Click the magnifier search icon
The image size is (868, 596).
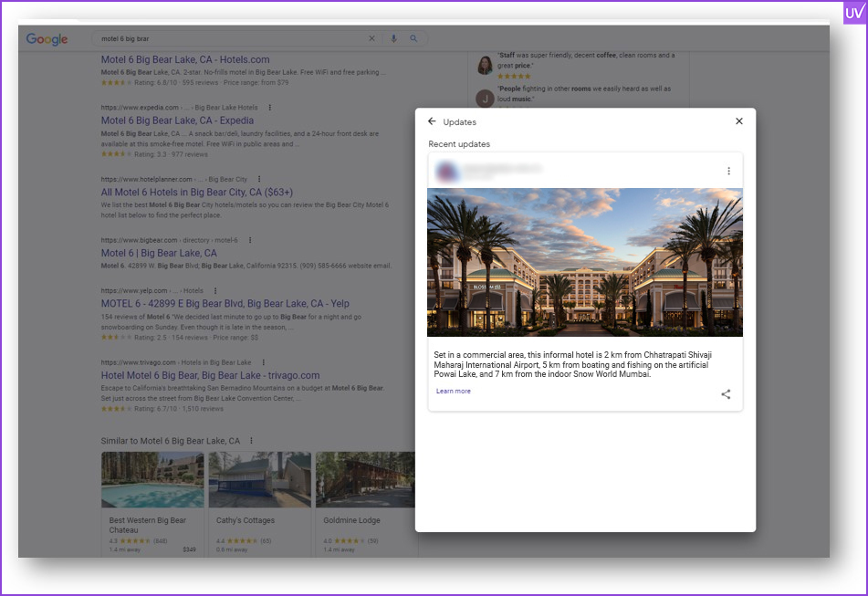pos(413,38)
